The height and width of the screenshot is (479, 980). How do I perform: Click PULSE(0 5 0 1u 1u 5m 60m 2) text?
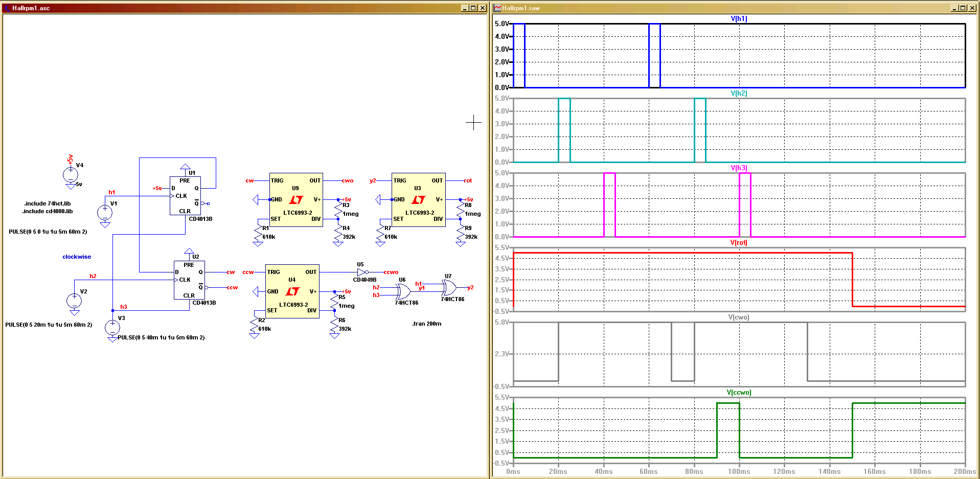click(x=48, y=232)
